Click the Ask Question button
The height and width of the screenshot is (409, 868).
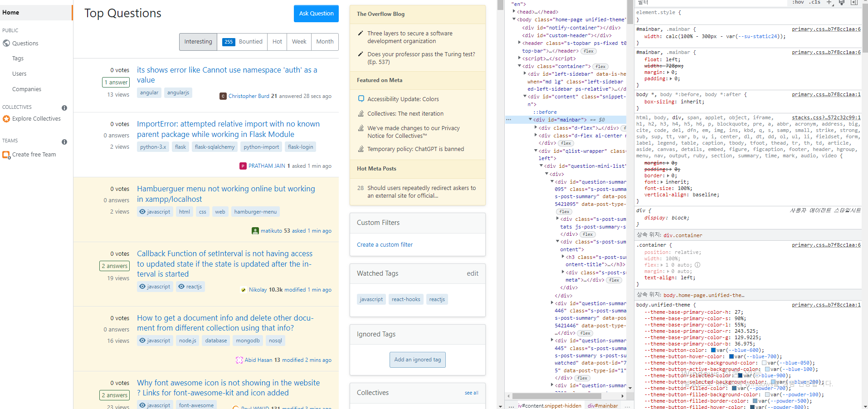coord(316,14)
